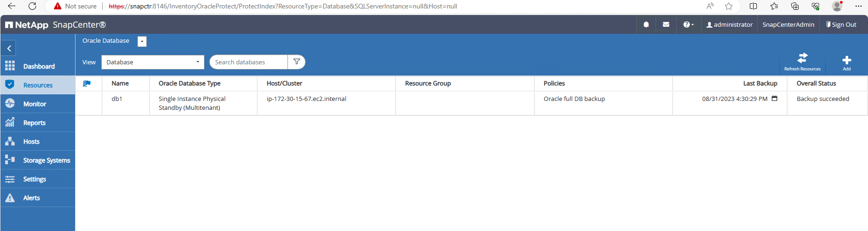
Task: Expand the Oracle Database plugin dropdown
Action: [x=142, y=41]
